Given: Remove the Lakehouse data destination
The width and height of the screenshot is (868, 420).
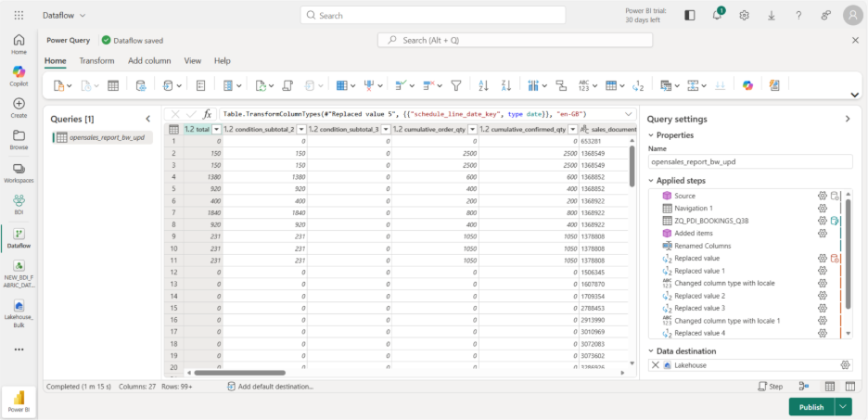Looking at the screenshot, I should (x=656, y=365).
